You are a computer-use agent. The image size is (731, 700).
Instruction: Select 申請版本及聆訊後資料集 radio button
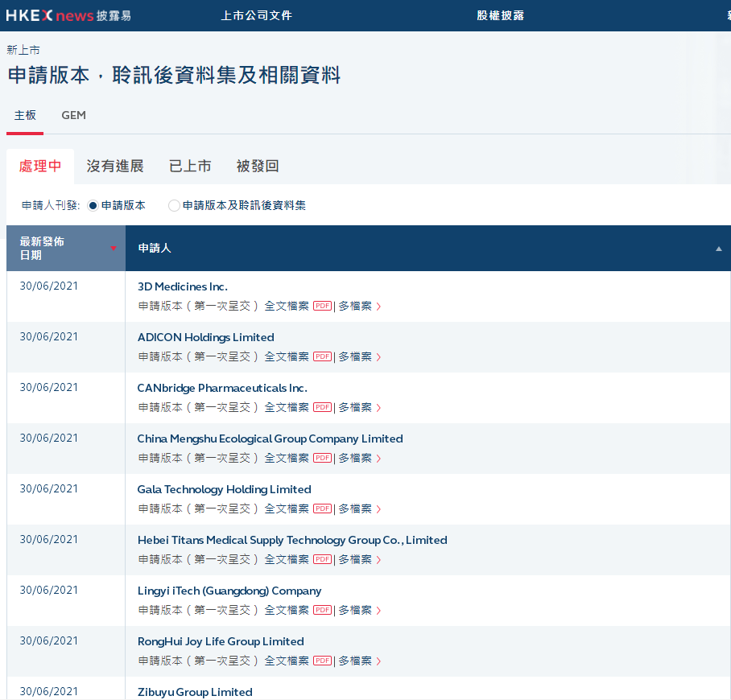[x=174, y=206]
